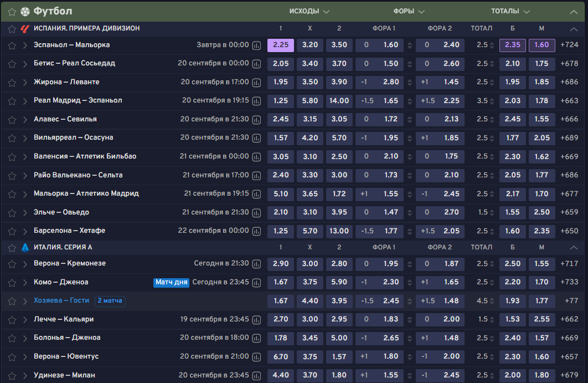Open statistics icon for Вильярреал – Осасуна
Image resolution: width=588 pixels, height=383 pixels.
256,139
